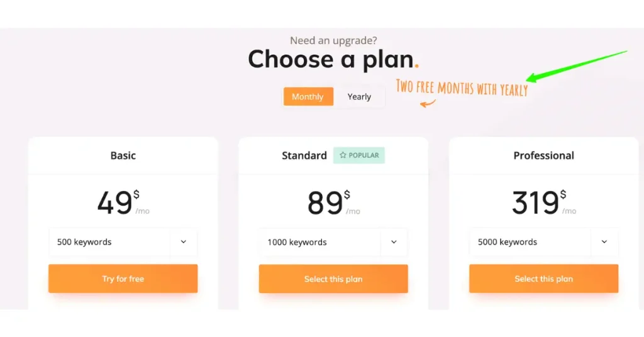The width and height of the screenshot is (644, 337).
Task: Click the small orange curved arrow
Action: click(x=428, y=103)
